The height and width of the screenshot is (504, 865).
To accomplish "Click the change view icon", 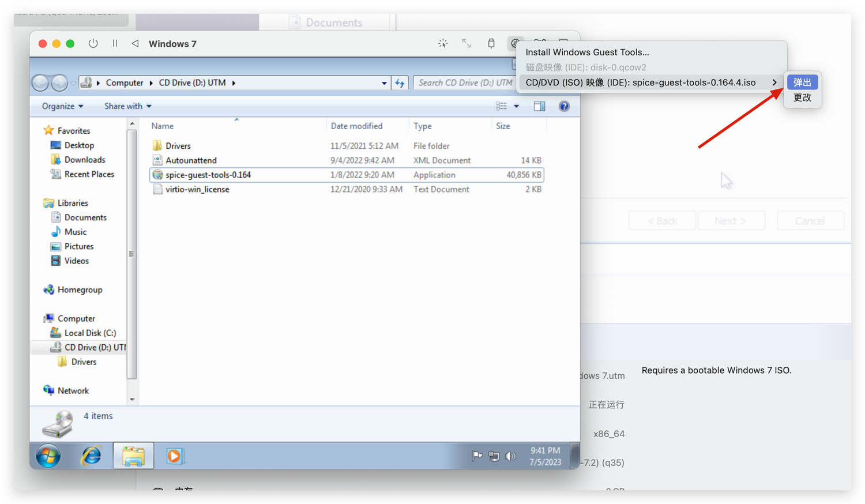I will pos(501,106).
